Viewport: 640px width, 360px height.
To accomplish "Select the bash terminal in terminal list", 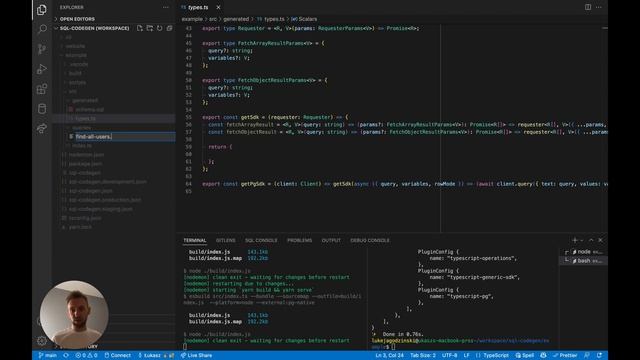I will 584,261.
